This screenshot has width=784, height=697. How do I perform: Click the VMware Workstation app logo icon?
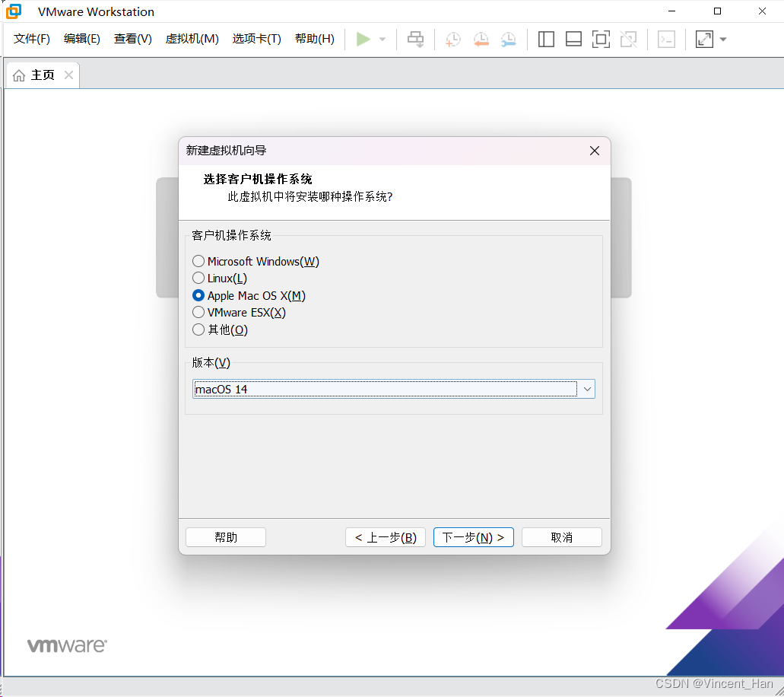[14, 11]
